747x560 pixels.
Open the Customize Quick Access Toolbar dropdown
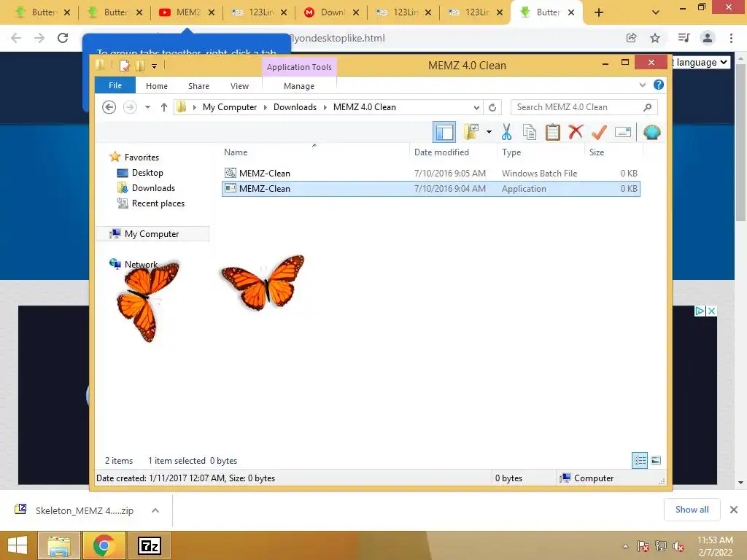(155, 66)
